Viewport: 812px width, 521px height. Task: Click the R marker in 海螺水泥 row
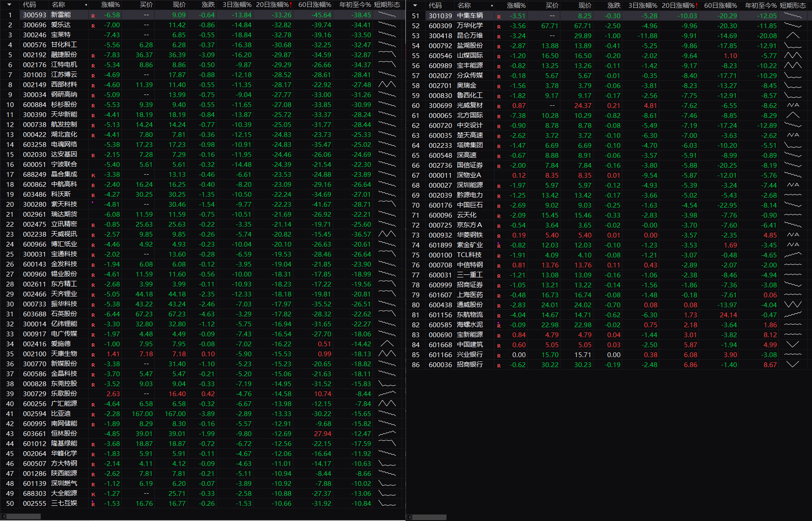499,326
